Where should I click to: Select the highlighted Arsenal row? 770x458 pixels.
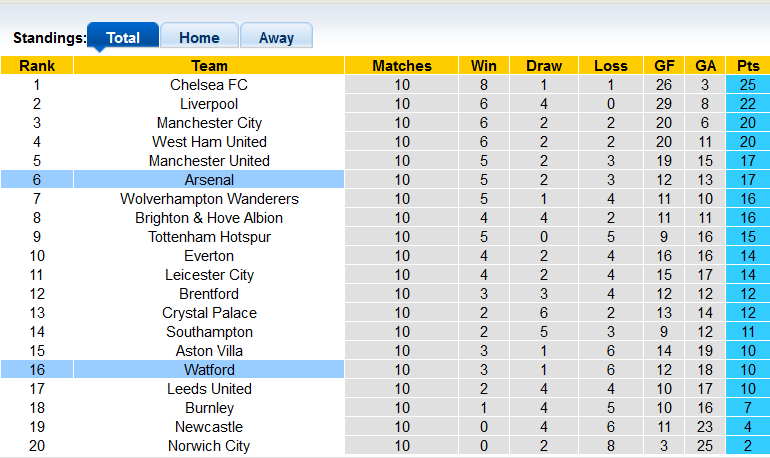click(209, 180)
